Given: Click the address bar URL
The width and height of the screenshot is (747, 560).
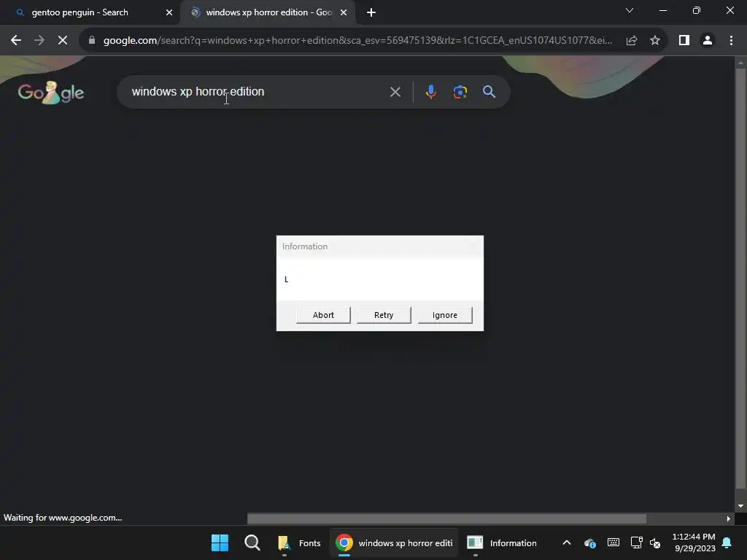Looking at the screenshot, I should [357, 41].
